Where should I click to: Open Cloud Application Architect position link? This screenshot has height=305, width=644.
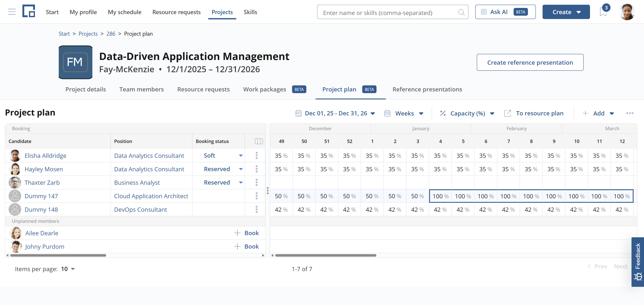[151, 196]
